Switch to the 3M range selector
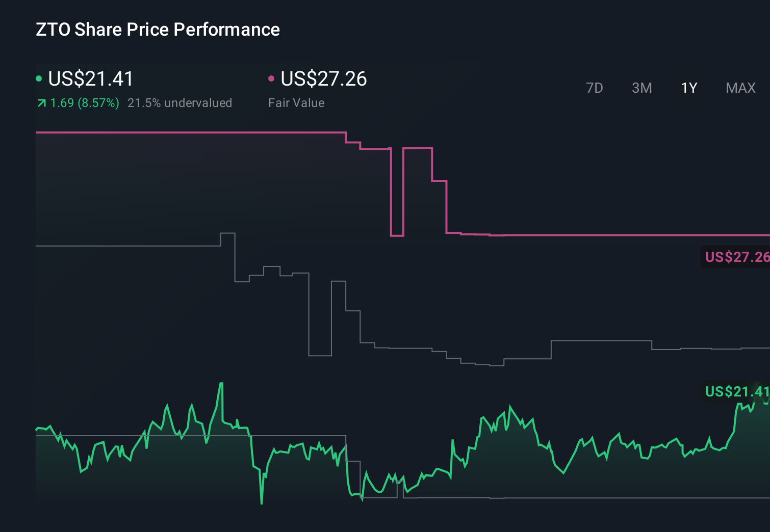 641,88
